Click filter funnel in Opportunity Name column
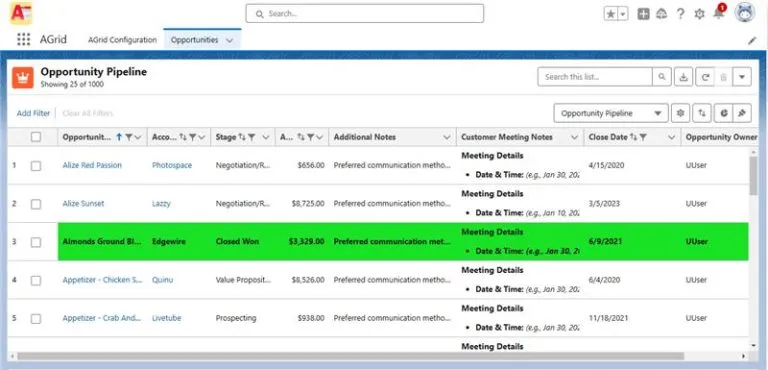Image resolution: width=768 pixels, height=370 pixels. 128,138
